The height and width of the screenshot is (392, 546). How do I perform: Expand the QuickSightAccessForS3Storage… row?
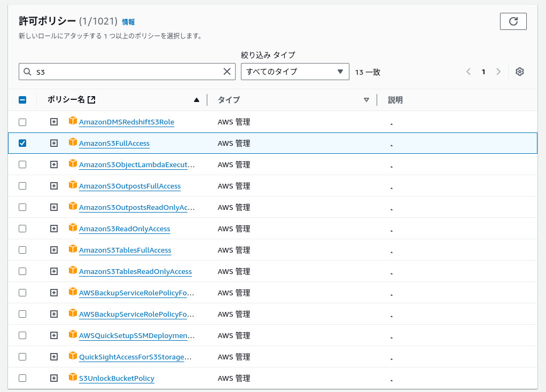pos(53,357)
